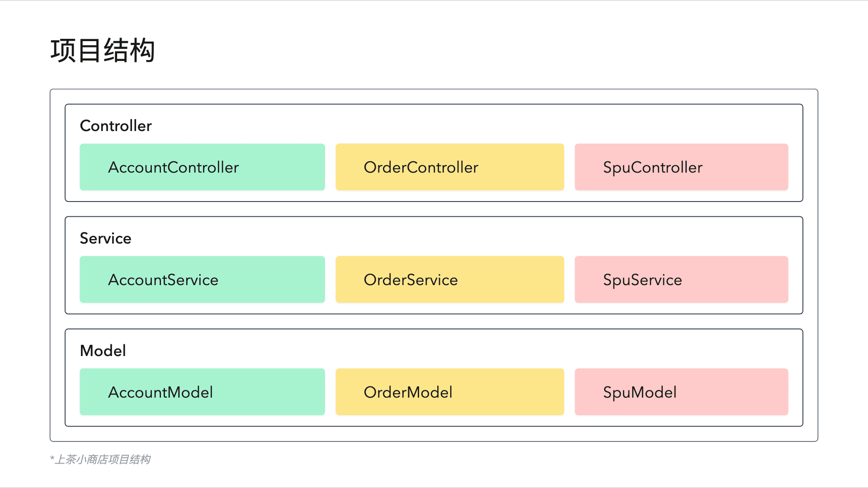Click text SpuController inside pink box

[x=652, y=167]
